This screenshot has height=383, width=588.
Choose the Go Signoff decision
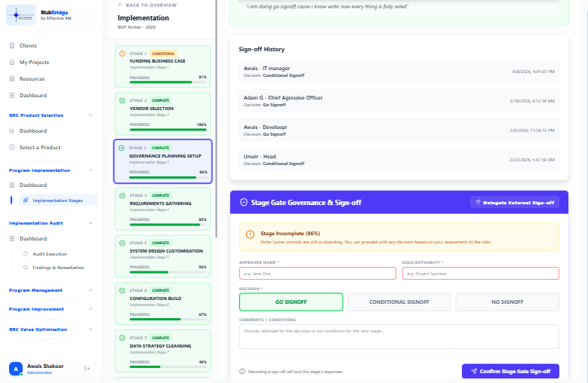pos(291,302)
